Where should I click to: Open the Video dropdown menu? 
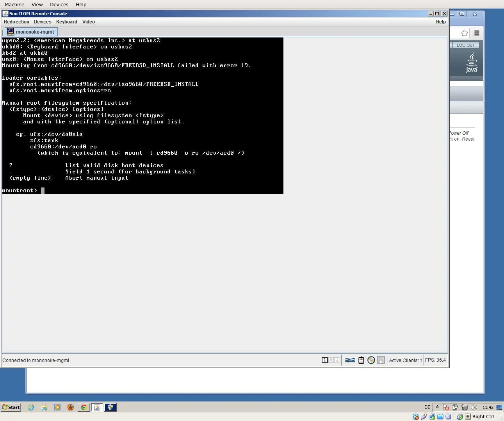tap(88, 22)
